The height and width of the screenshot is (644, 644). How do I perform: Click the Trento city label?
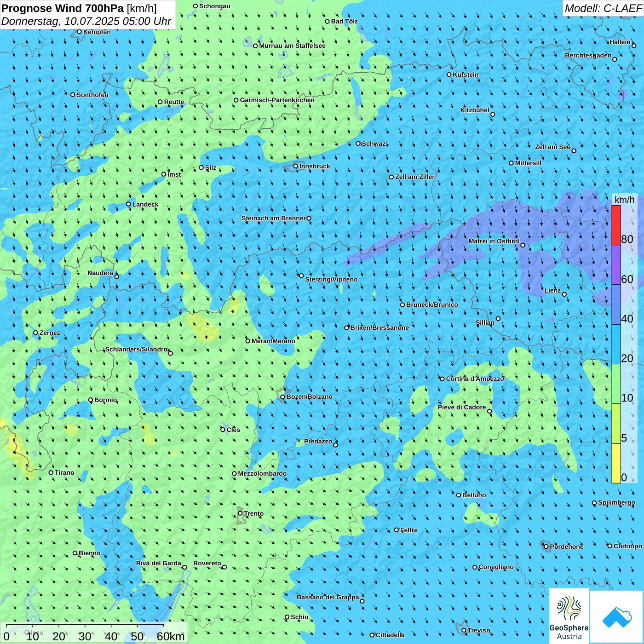pos(254,513)
